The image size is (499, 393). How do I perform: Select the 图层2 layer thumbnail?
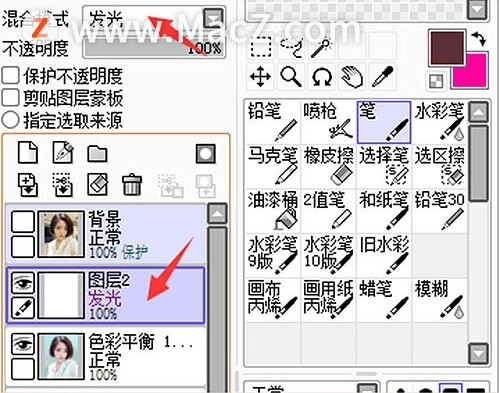pos(61,295)
